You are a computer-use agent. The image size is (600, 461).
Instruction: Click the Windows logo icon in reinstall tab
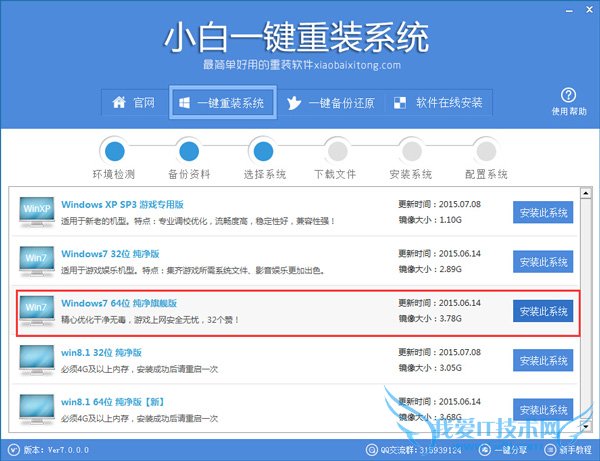click(184, 103)
